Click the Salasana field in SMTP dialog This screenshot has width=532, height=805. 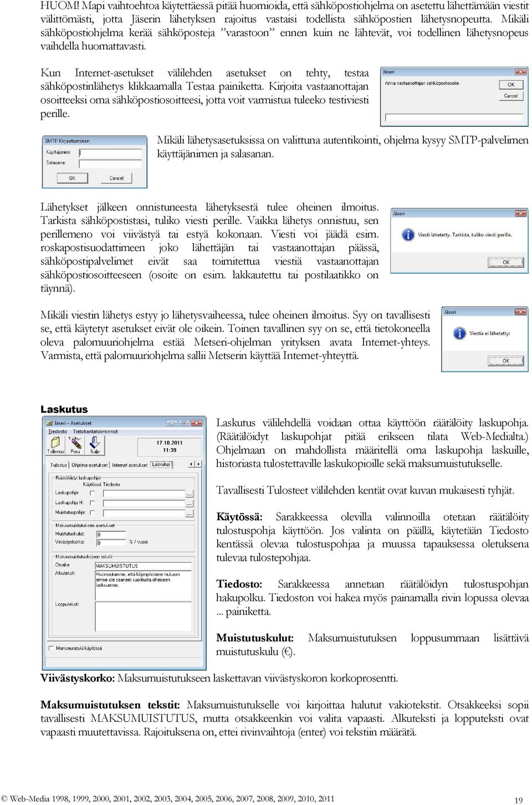[111, 163]
